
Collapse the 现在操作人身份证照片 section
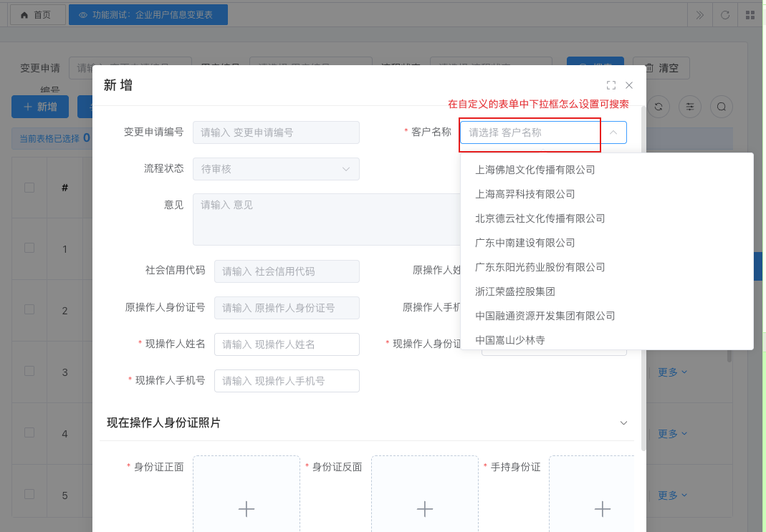(623, 422)
